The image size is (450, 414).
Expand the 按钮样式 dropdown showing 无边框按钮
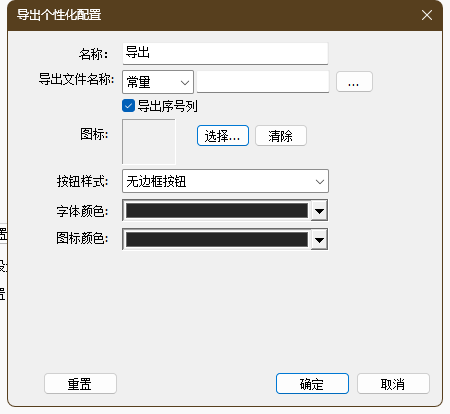(225, 181)
